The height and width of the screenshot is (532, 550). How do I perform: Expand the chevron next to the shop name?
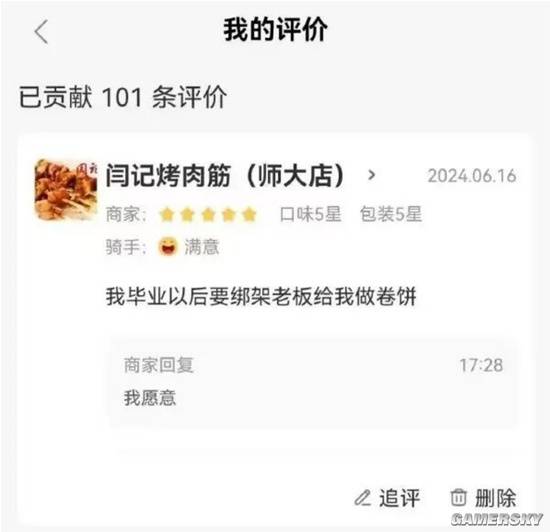371,175
